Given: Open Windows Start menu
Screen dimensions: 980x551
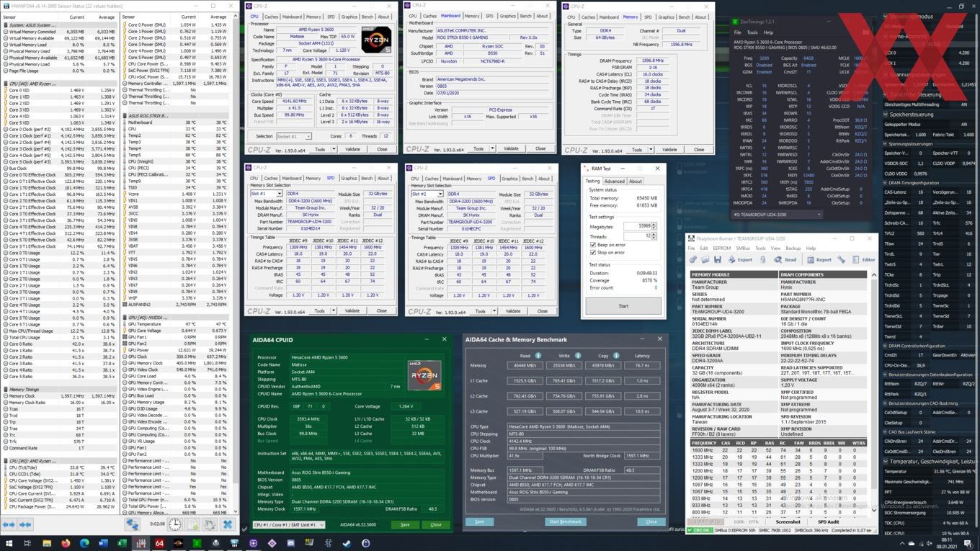Looking at the screenshot, I should coord(9,543).
